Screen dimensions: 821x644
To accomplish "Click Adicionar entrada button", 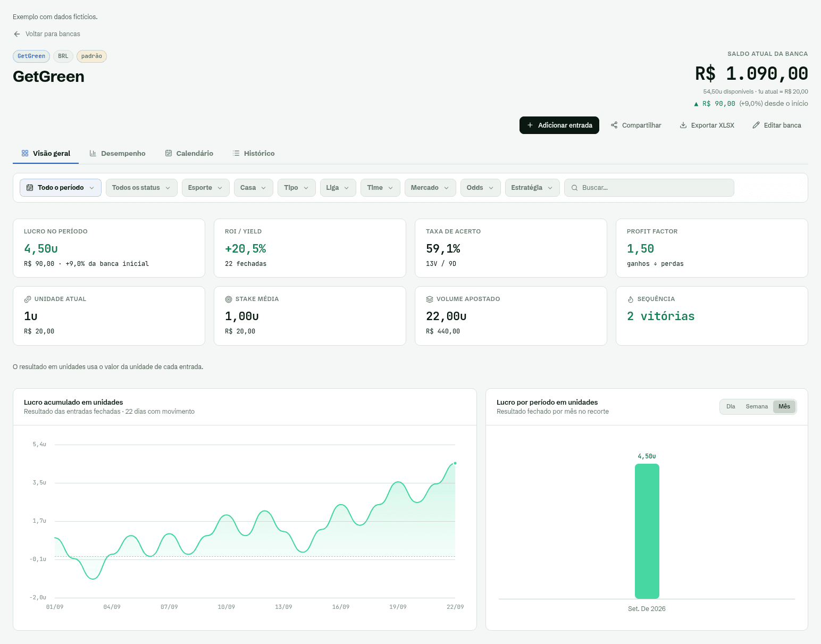I will coord(559,126).
